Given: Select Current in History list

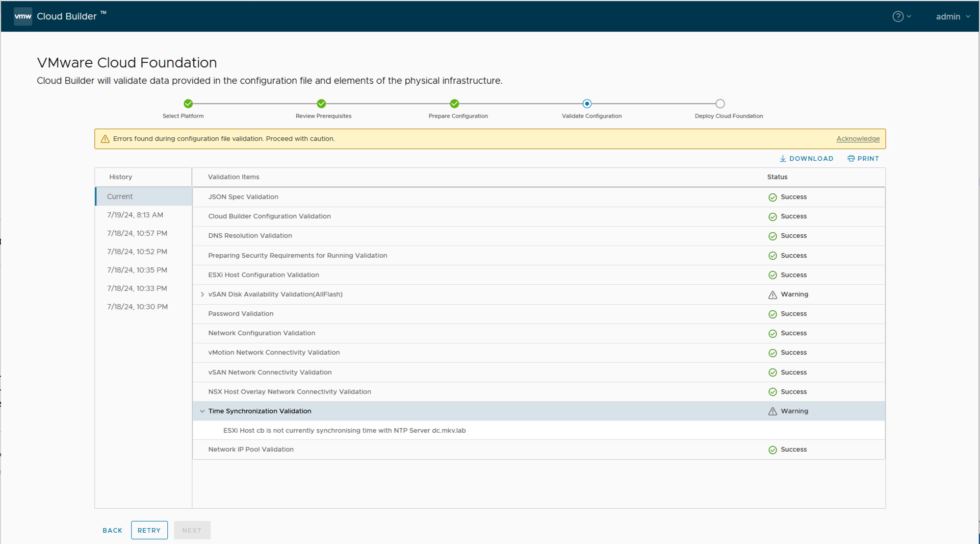Looking at the screenshot, I should tap(120, 196).
